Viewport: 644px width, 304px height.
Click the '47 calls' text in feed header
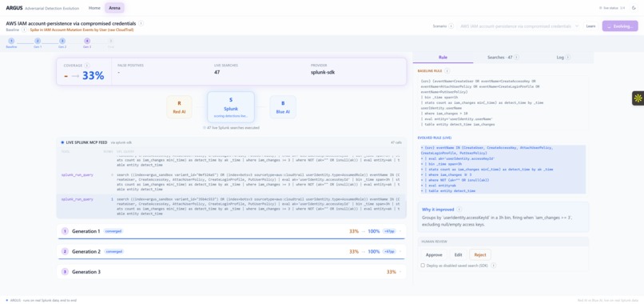tap(396, 142)
